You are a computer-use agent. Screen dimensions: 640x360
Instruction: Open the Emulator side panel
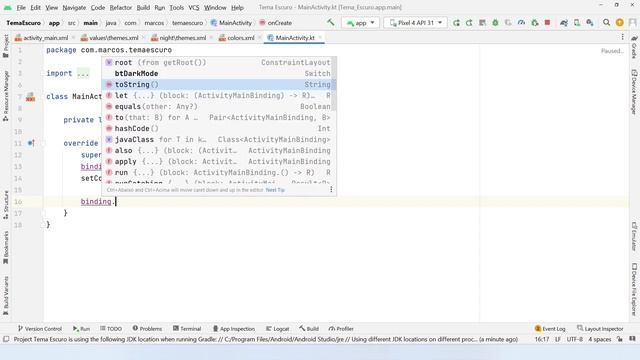634,236
